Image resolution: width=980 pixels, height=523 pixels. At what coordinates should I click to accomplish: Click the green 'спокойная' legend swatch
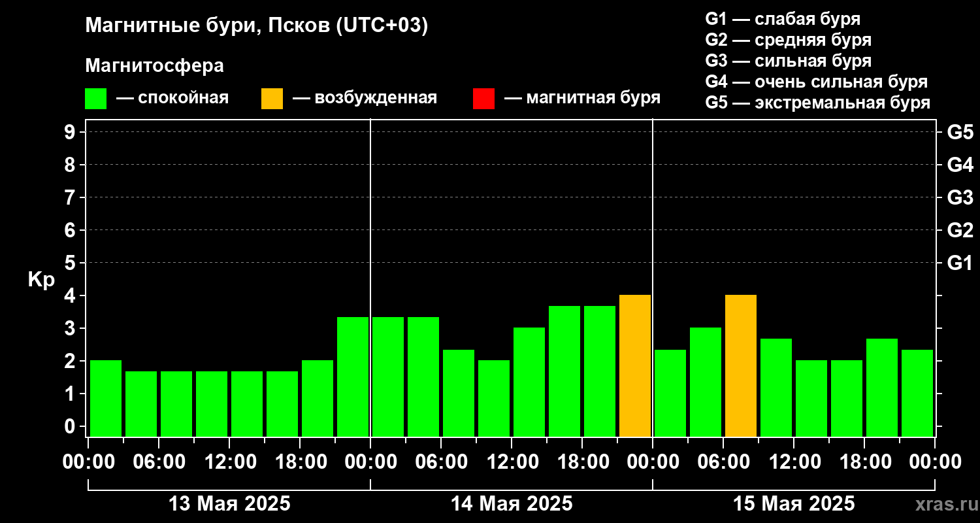point(95,99)
